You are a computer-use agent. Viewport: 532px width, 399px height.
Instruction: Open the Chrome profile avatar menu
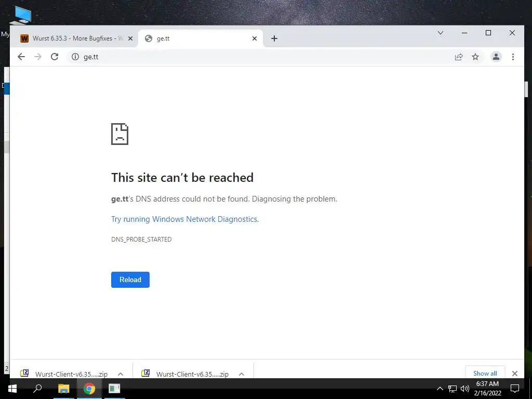pyautogui.click(x=496, y=57)
